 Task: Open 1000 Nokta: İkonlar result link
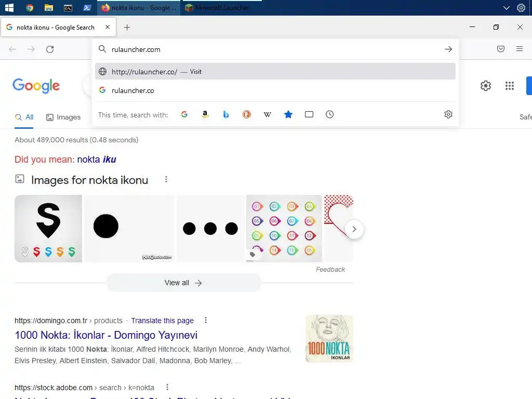point(106,335)
